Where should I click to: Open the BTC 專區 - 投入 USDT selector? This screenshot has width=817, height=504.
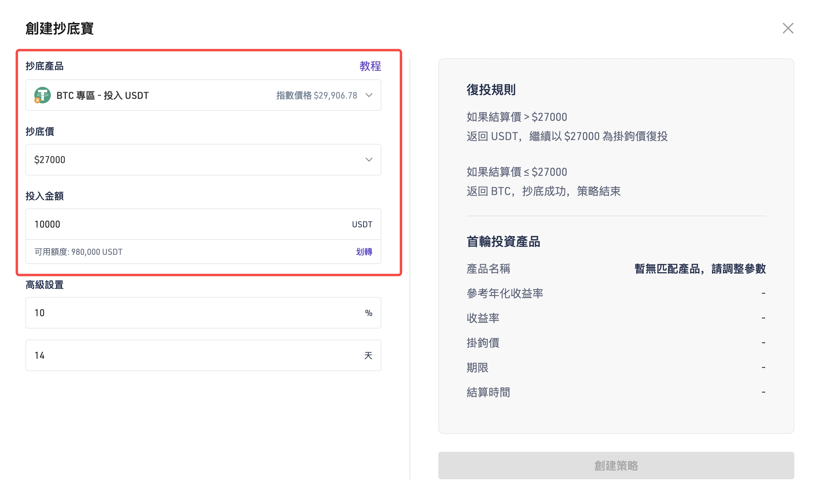102,95
